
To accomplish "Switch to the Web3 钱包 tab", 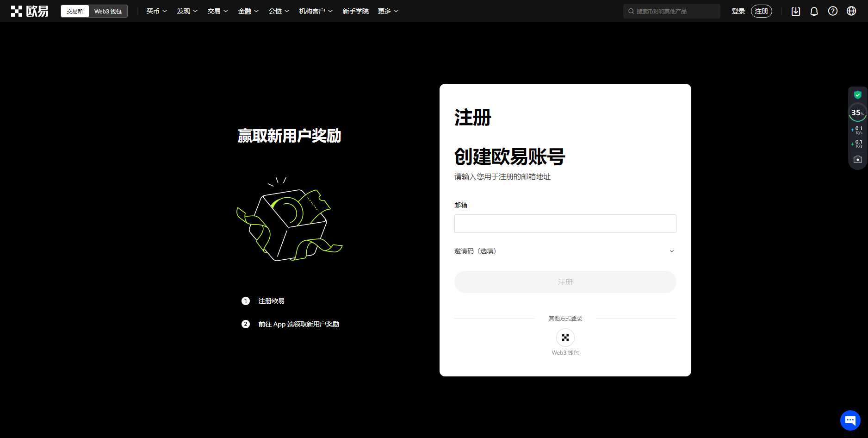I will (x=108, y=11).
